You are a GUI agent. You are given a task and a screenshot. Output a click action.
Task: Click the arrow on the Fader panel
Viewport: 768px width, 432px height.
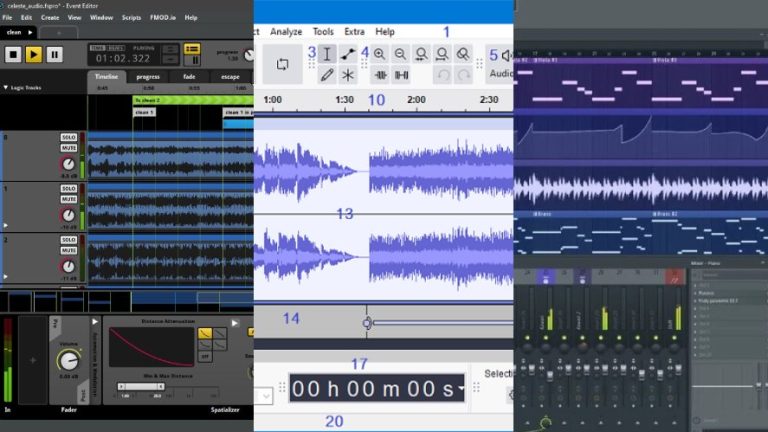tap(95, 322)
